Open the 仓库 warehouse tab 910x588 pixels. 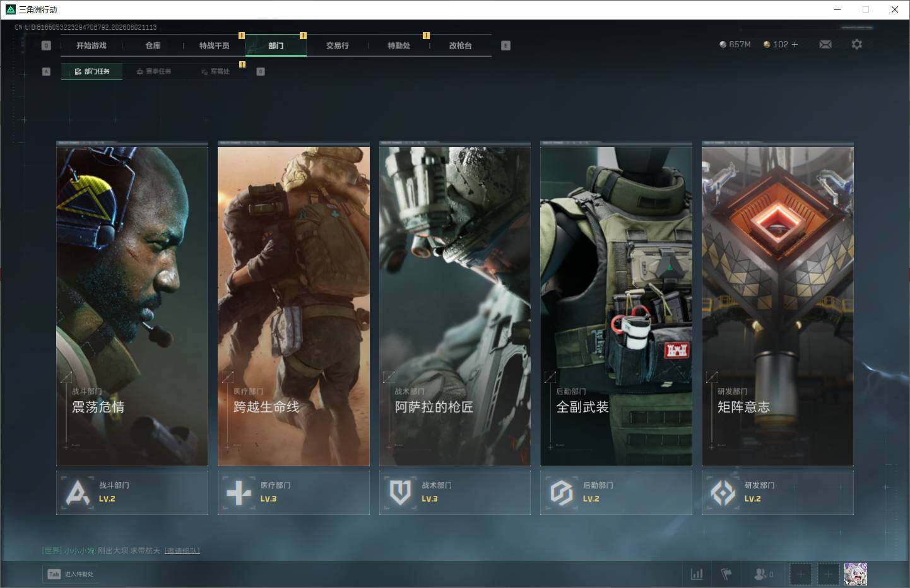point(153,45)
